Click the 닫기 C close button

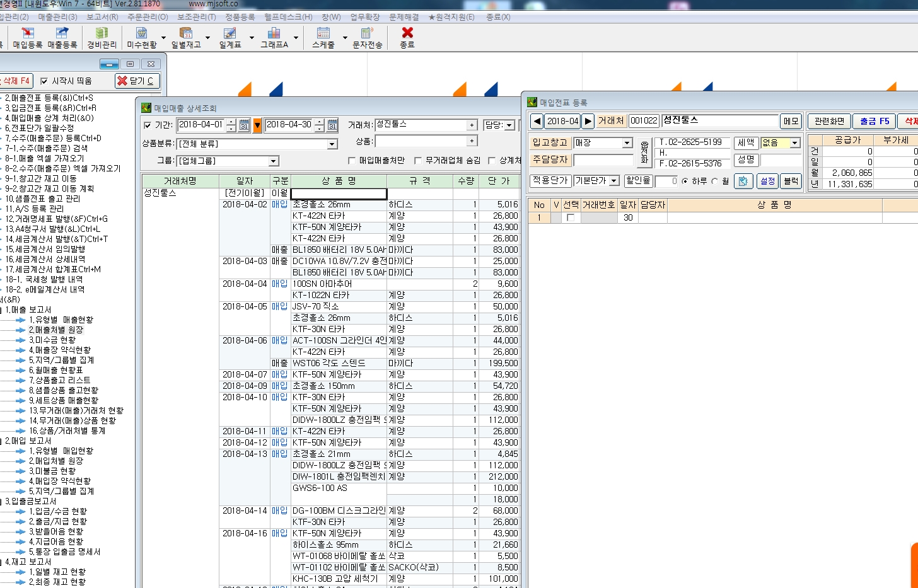[x=137, y=81]
